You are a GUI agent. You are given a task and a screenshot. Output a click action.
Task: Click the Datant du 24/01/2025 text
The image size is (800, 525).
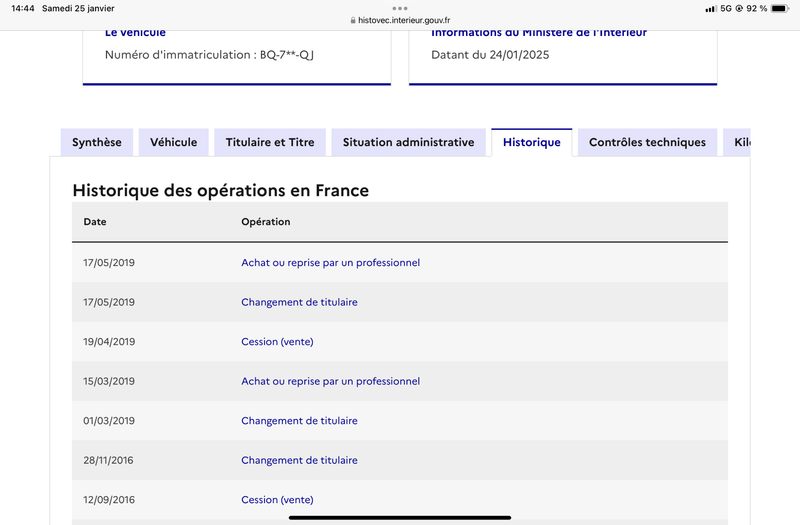tap(490, 55)
